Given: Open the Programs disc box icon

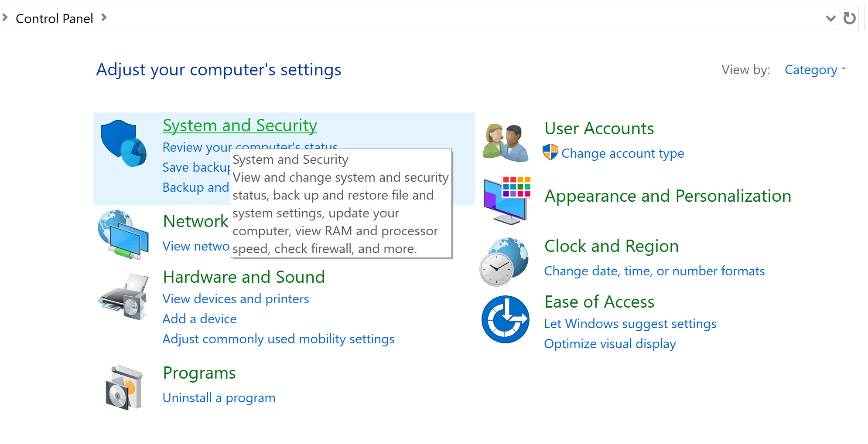Looking at the screenshot, I should (x=124, y=387).
